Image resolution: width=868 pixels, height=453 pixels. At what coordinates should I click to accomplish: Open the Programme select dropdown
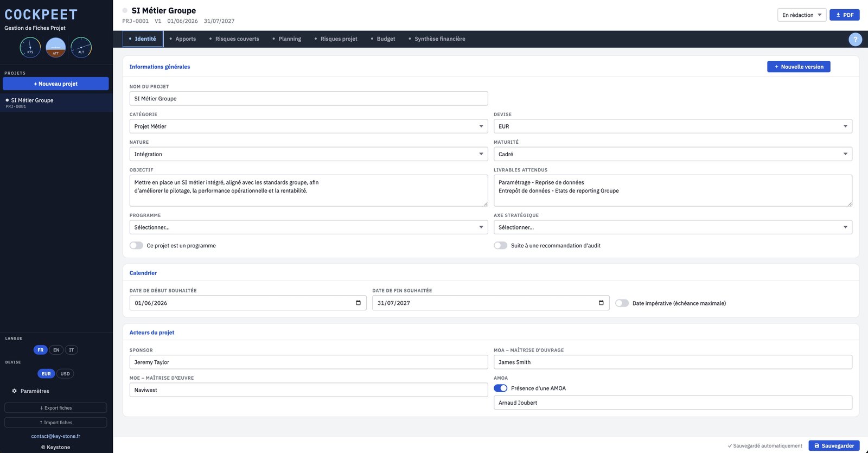pos(309,227)
